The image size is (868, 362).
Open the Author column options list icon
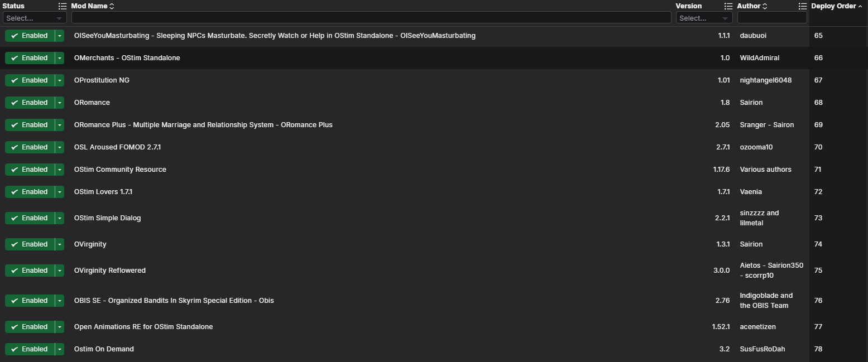pos(802,6)
